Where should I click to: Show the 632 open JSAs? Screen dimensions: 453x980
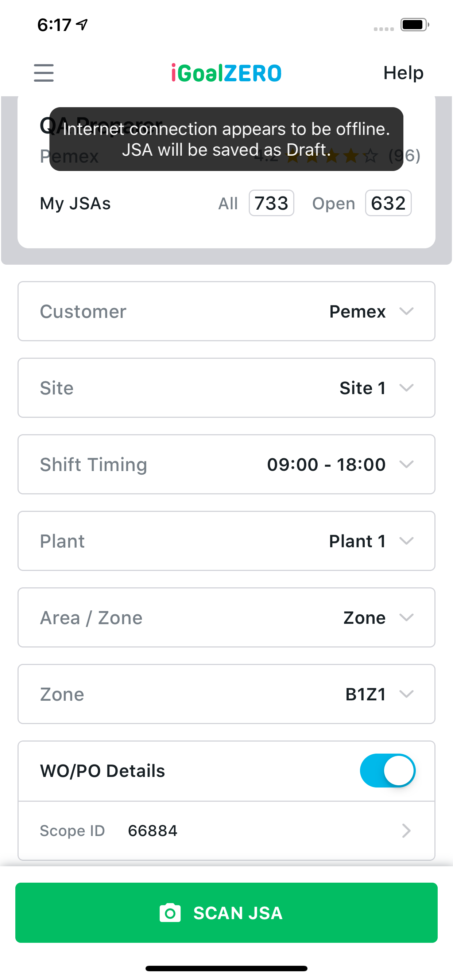pos(388,203)
